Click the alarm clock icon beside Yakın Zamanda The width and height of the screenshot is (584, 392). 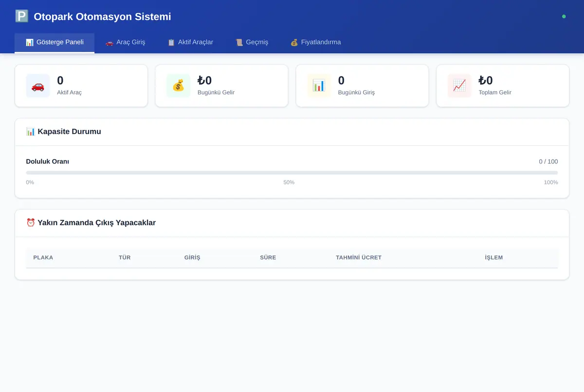tap(31, 223)
